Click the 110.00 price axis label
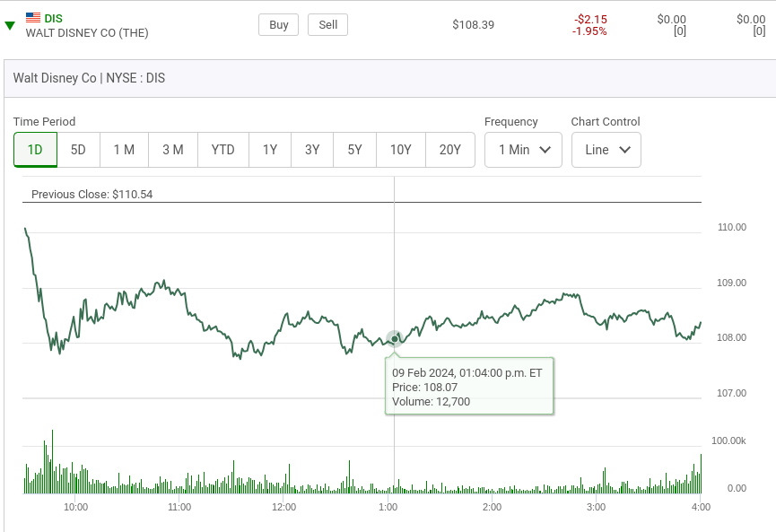The width and height of the screenshot is (776, 532). [x=732, y=227]
